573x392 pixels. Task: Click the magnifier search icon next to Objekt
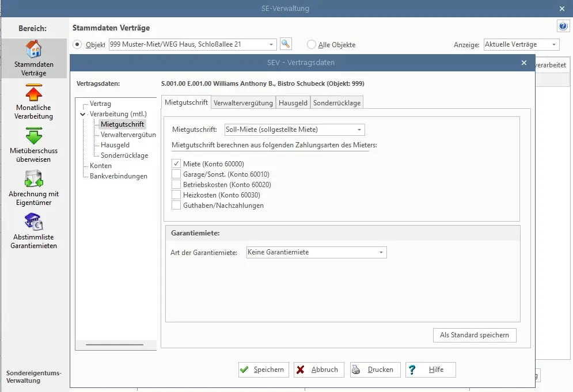286,44
